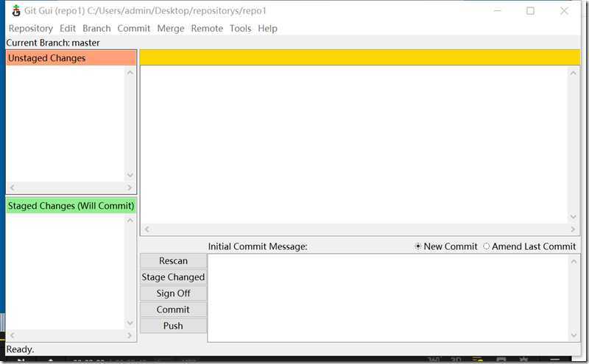Screen dimensions: 589x364
Task: Click the diff pane scroll-right arrow
Action: coord(573,229)
